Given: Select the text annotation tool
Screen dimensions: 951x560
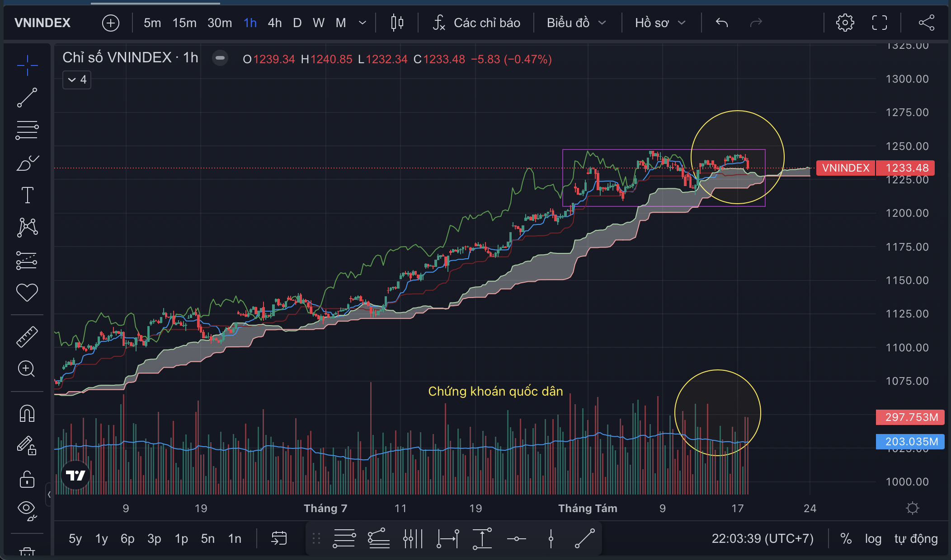Looking at the screenshot, I should point(27,195).
